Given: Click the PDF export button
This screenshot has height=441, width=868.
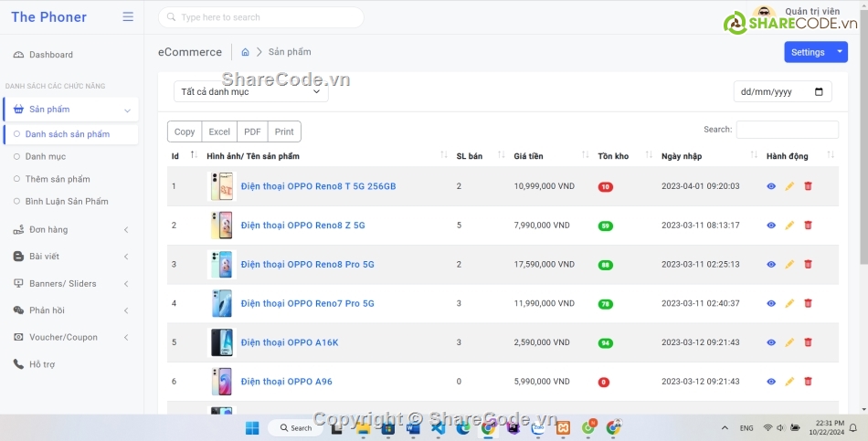Looking at the screenshot, I should pos(252,131).
